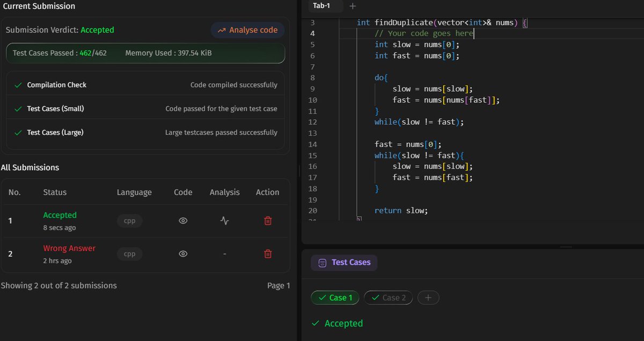Click the Submission Verdict: Accepted text

point(60,30)
